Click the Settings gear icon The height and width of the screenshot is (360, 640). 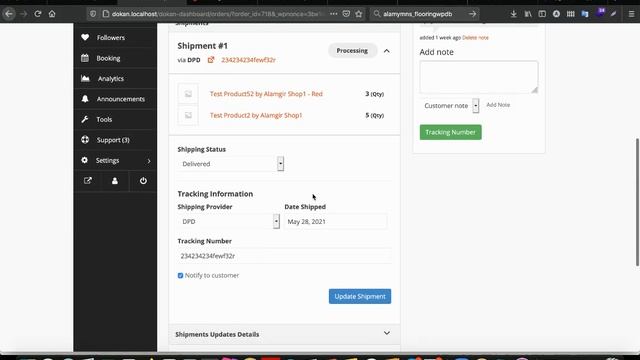84,160
